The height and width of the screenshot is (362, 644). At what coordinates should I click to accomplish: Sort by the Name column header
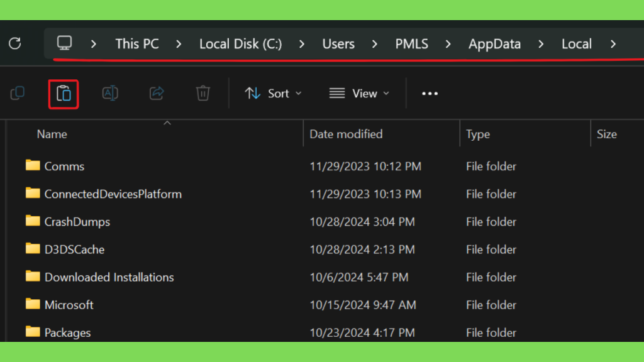click(x=52, y=134)
